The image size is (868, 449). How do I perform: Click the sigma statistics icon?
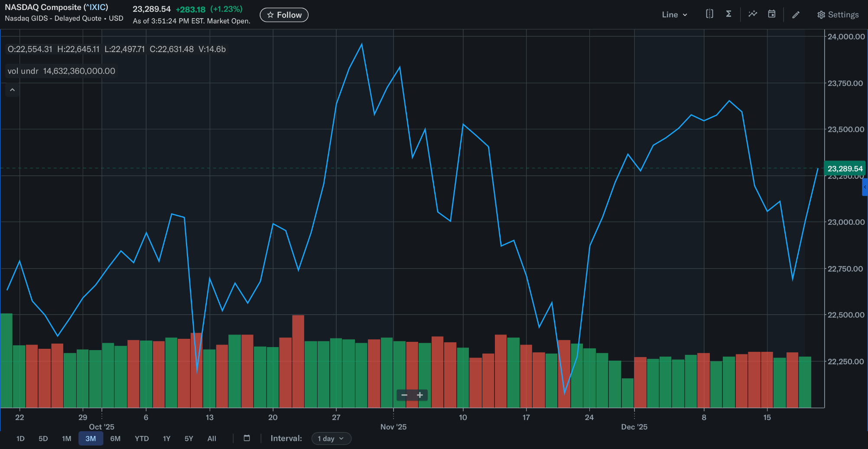(729, 14)
